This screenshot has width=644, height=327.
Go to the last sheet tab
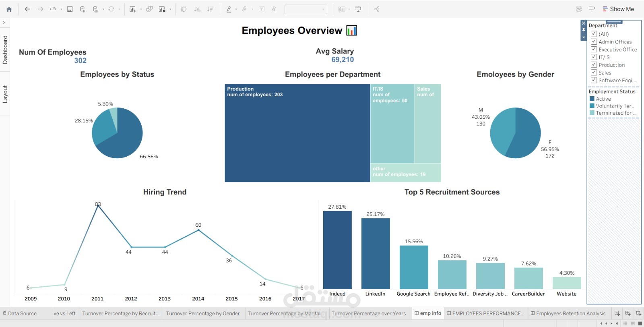617,323
